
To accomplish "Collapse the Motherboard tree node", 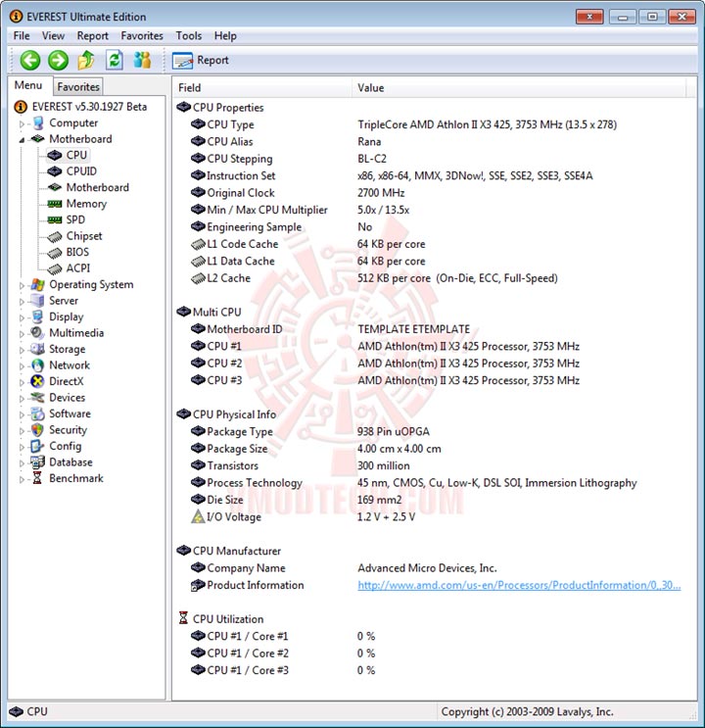I will (22, 140).
